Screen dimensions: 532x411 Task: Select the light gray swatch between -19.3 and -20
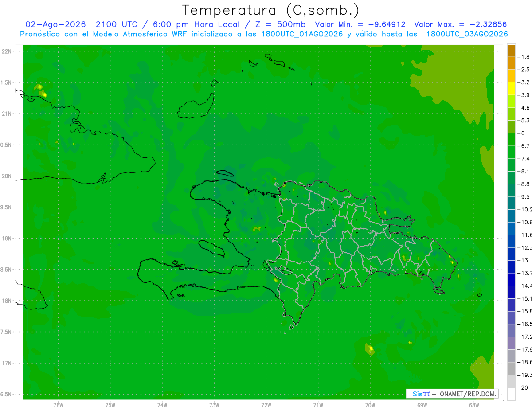click(x=511, y=381)
